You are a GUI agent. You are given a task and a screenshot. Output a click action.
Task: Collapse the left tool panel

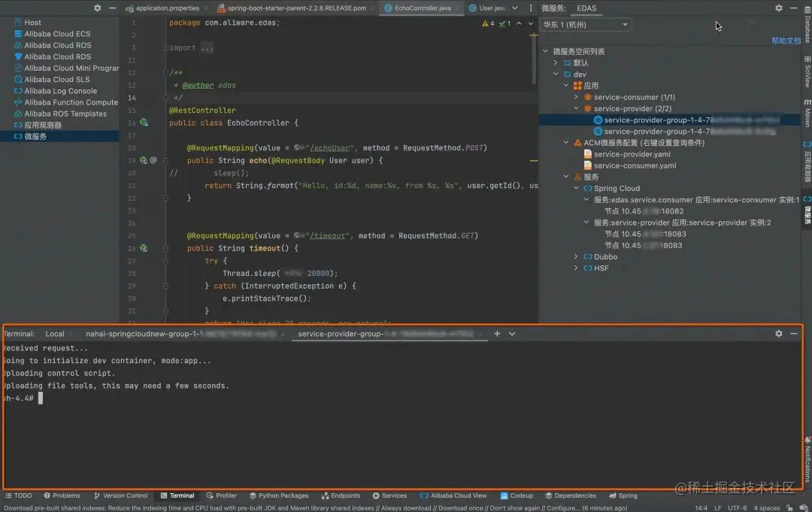pyautogui.click(x=112, y=8)
